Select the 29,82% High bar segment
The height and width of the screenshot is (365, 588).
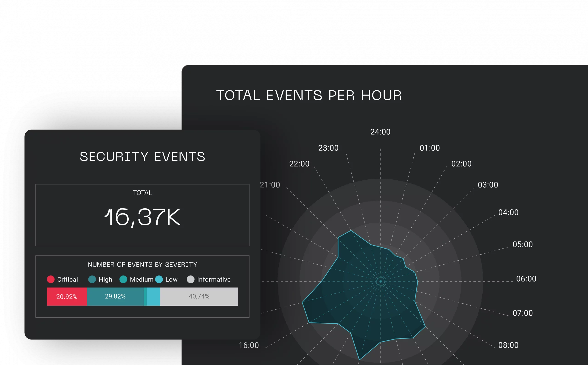click(x=115, y=296)
